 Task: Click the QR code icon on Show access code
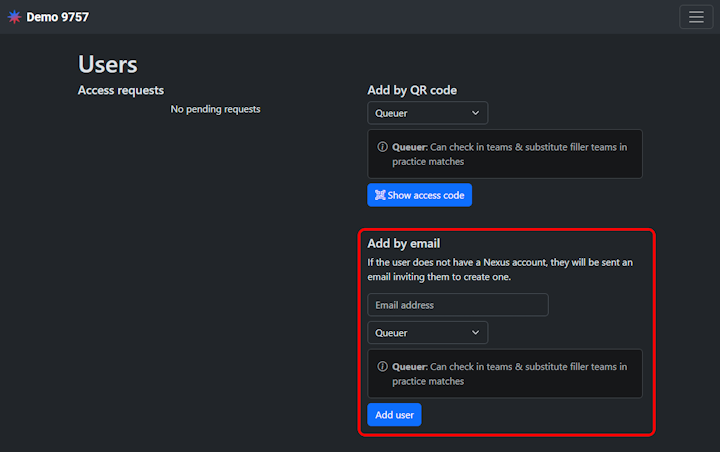pyautogui.click(x=380, y=195)
